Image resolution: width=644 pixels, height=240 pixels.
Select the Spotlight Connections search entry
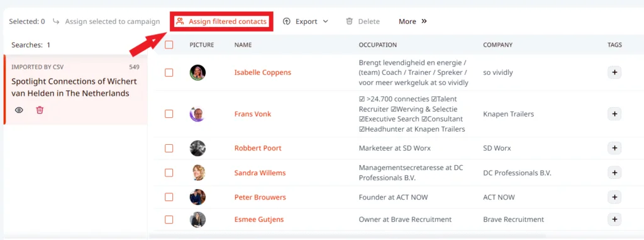point(75,89)
